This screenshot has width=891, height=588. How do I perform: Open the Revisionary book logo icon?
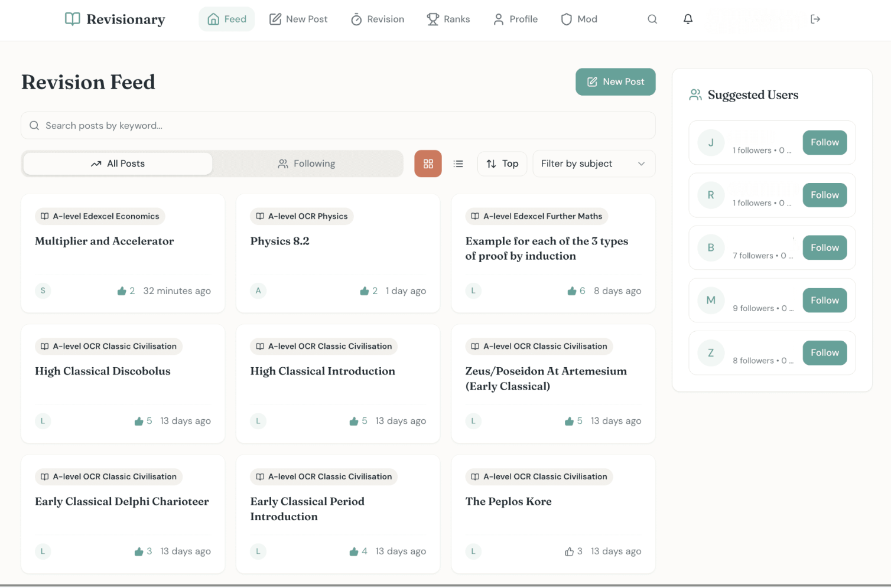coord(72,19)
